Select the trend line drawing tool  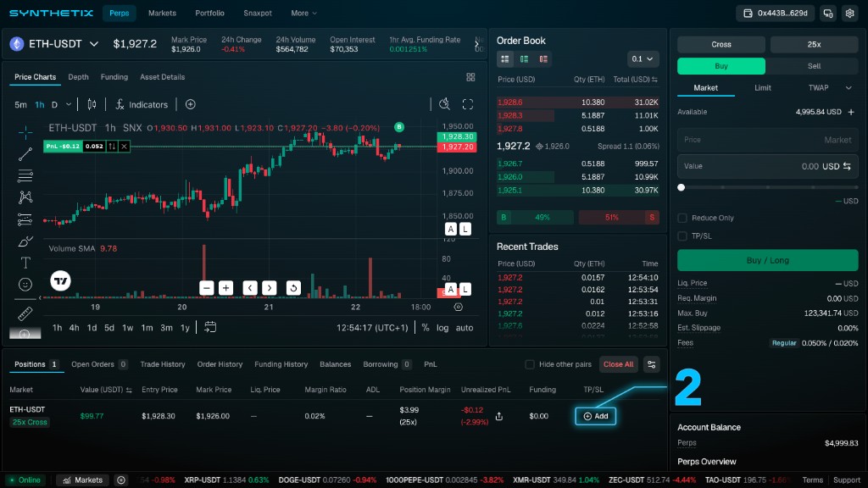coord(25,154)
